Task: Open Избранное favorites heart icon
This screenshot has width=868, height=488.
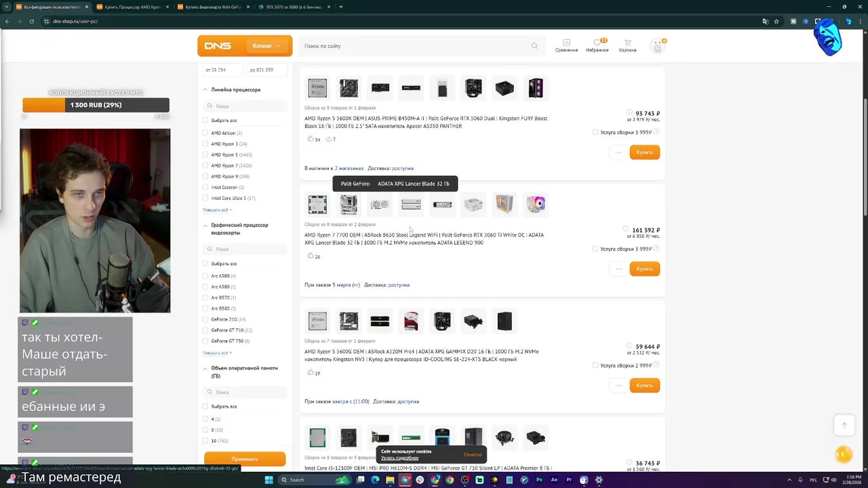Action: coord(597,45)
